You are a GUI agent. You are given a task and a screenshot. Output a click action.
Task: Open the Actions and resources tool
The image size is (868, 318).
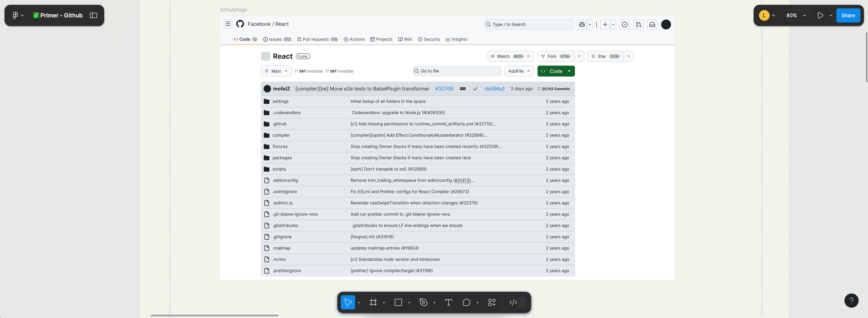tap(492, 302)
